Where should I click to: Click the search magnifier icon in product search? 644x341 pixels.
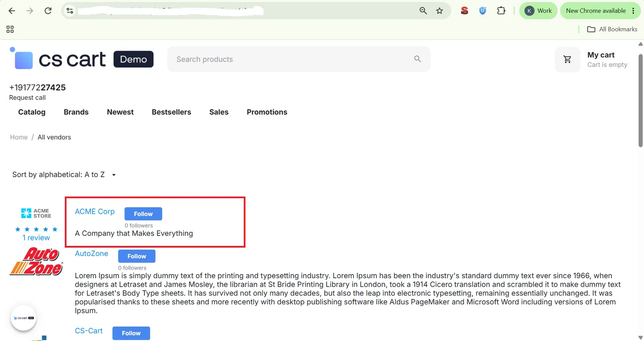point(417,59)
